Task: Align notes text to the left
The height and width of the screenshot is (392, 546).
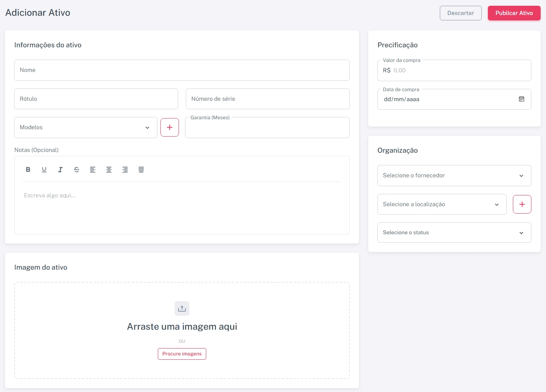Action: point(93,170)
